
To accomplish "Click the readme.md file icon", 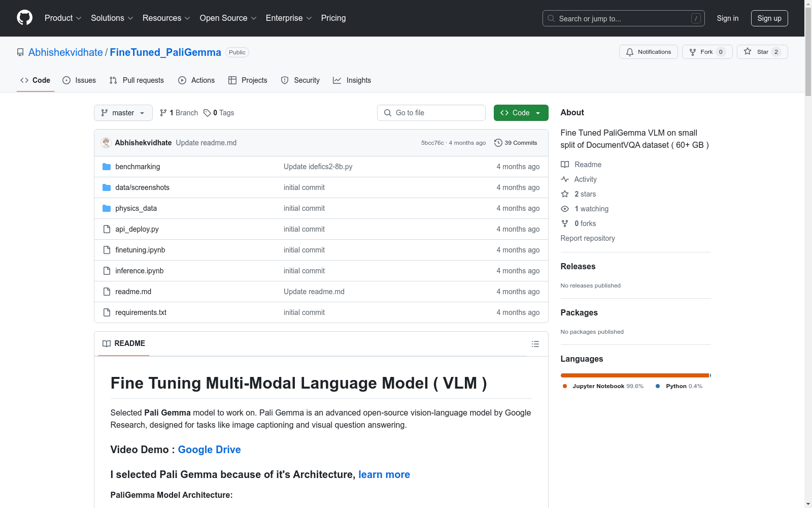I will point(107,292).
